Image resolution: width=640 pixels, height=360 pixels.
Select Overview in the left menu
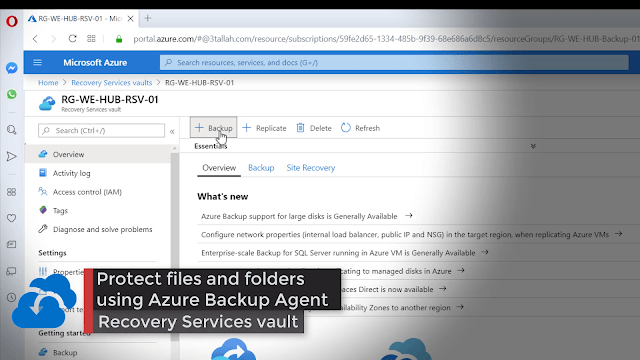point(98,154)
